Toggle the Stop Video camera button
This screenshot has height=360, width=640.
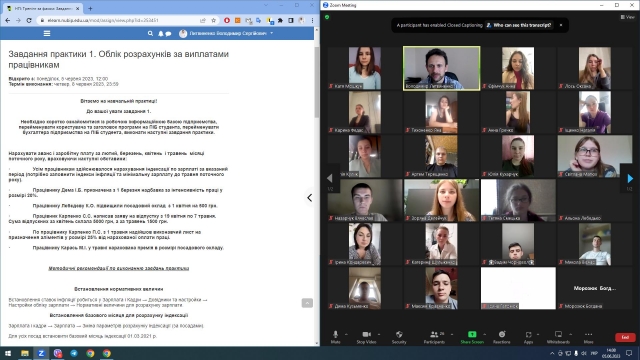[366, 337]
